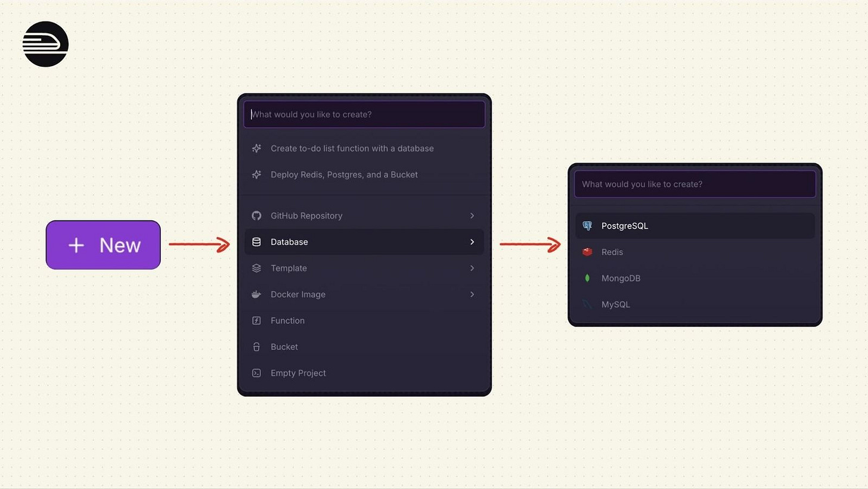The image size is (868, 489).
Task: Click sparkle icon beside to-do list suggestion
Action: click(256, 148)
